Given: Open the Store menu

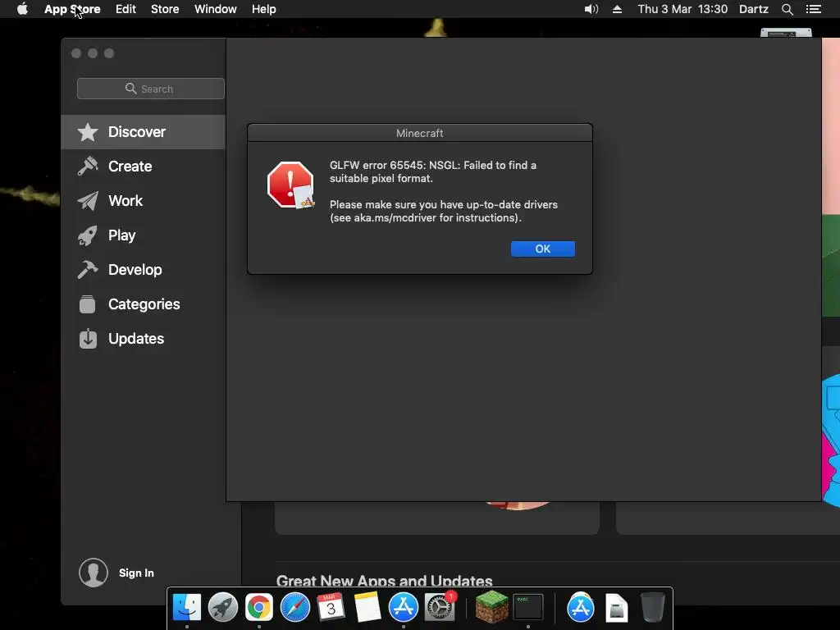Looking at the screenshot, I should [165, 9].
